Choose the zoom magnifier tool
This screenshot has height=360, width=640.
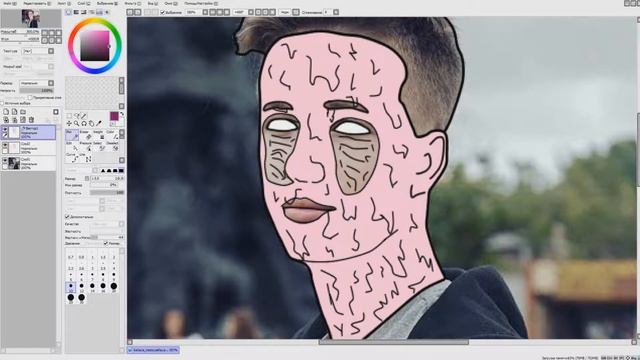pos(76,123)
